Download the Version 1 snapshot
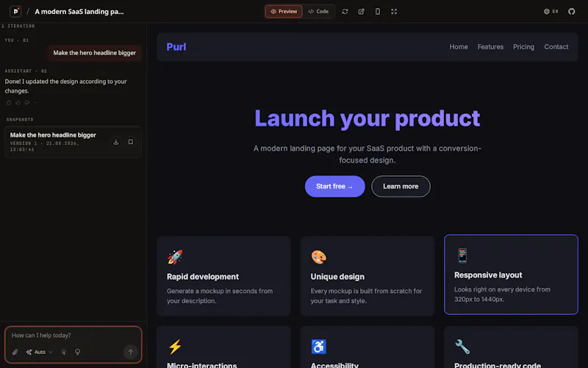Screen dimensions: 588x368 pos(116,142)
